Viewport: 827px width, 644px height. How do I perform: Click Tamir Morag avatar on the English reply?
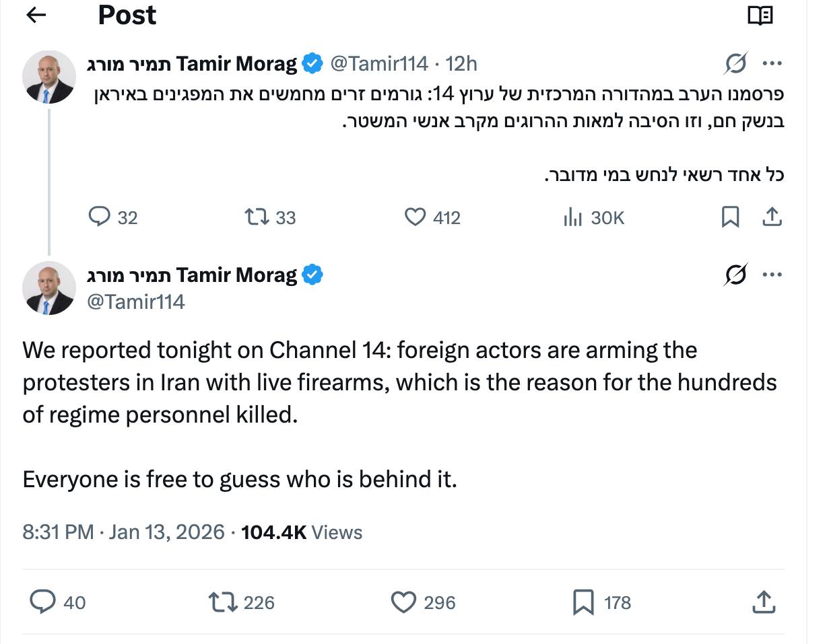tap(48, 287)
